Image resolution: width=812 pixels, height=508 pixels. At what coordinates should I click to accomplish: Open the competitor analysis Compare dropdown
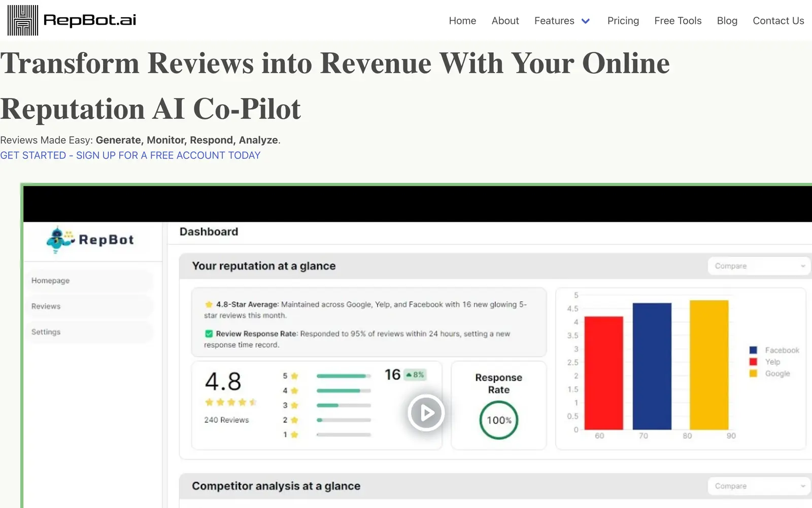(758, 486)
